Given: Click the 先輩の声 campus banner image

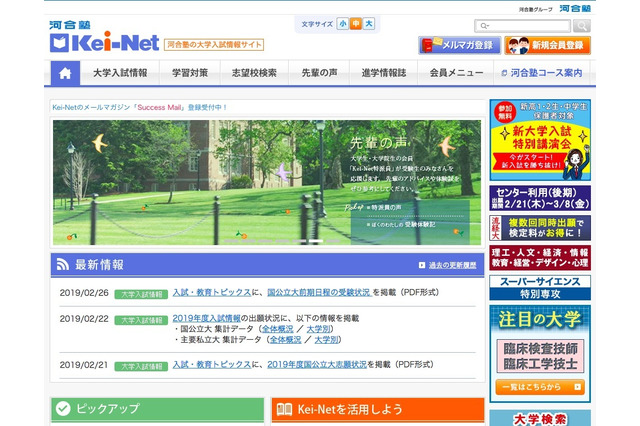Looking at the screenshot, I should click(267, 182).
